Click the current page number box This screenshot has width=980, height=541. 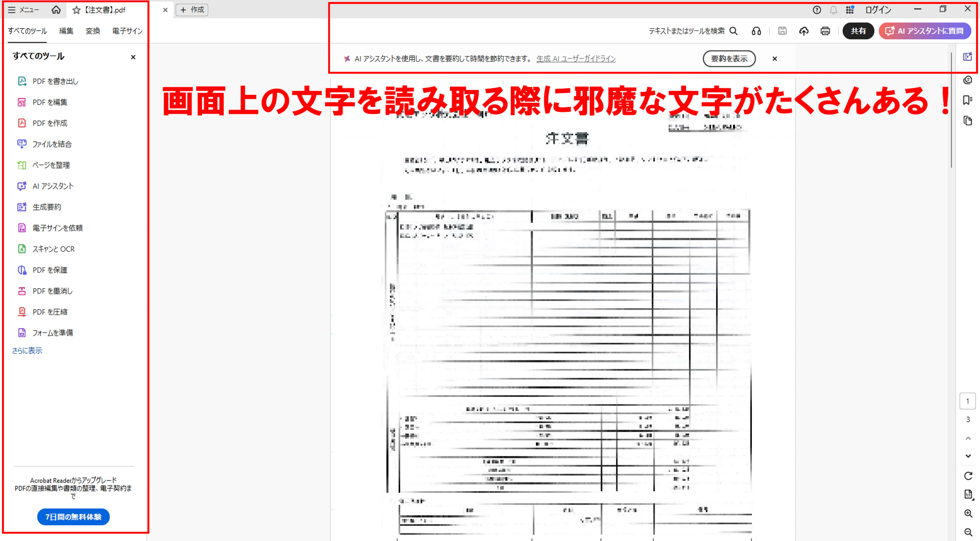(x=967, y=401)
